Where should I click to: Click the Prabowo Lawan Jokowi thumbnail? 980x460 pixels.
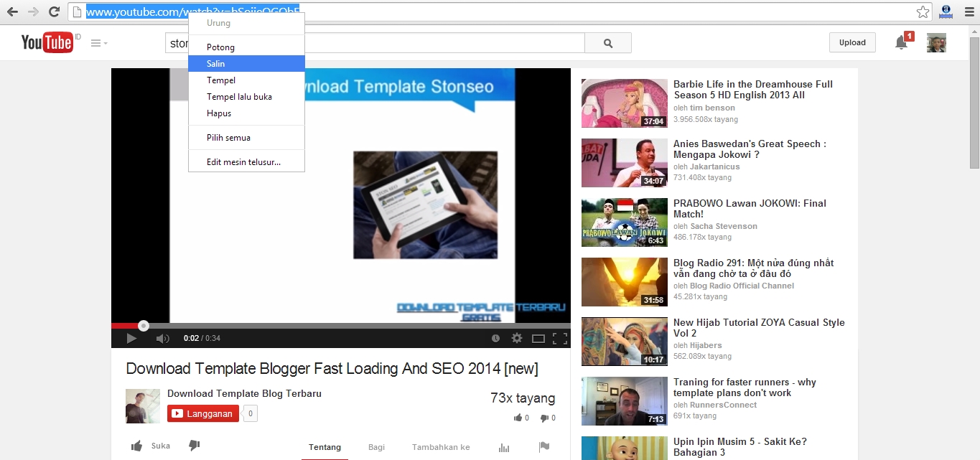click(x=625, y=222)
